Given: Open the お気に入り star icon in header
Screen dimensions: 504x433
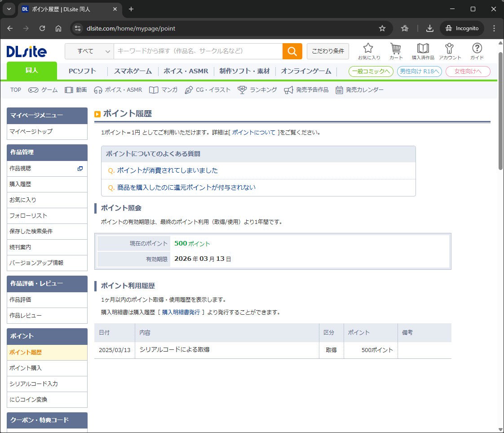Looking at the screenshot, I should 369,51.
